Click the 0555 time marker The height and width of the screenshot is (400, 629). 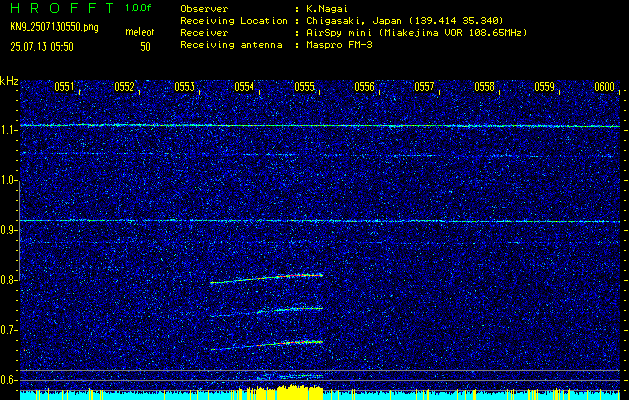(x=304, y=87)
